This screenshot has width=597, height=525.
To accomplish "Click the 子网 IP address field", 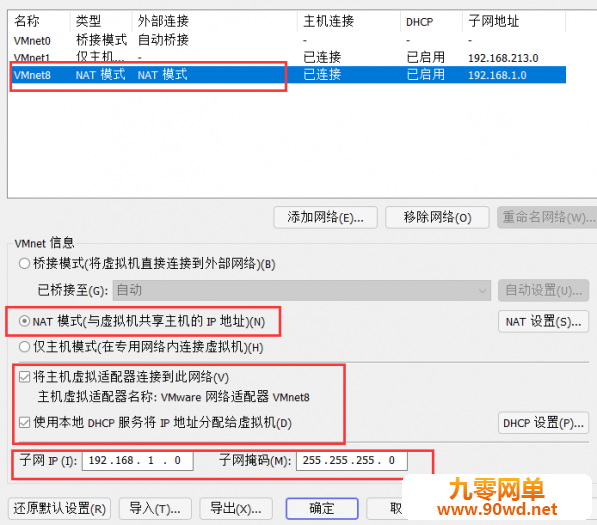I will (137, 461).
